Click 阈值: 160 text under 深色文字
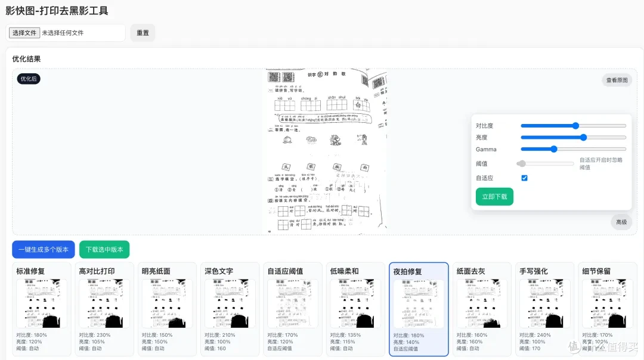 [x=215, y=348]
